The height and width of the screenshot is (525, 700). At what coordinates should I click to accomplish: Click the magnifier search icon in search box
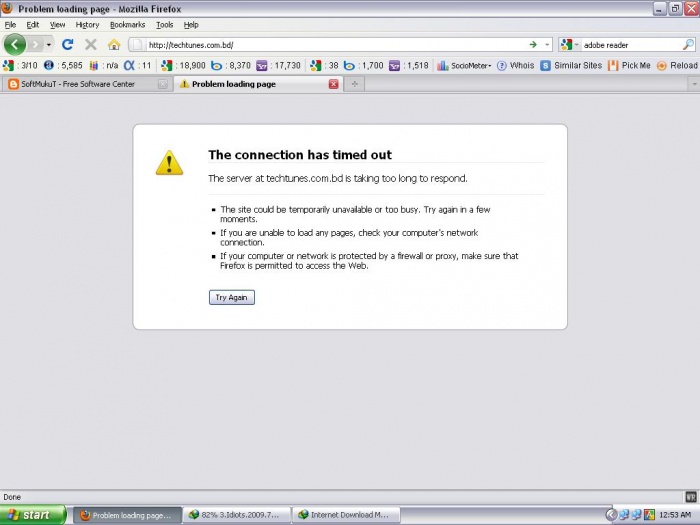pos(688,45)
